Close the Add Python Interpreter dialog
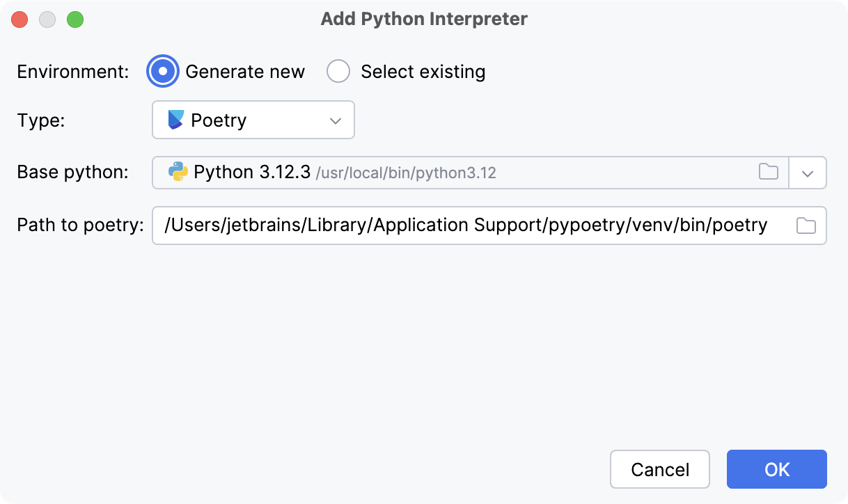 click(x=19, y=19)
